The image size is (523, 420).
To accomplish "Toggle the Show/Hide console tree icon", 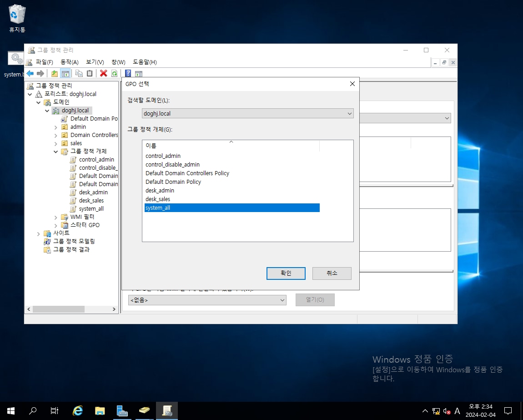I will pyautogui.click(x=65, y=73).
